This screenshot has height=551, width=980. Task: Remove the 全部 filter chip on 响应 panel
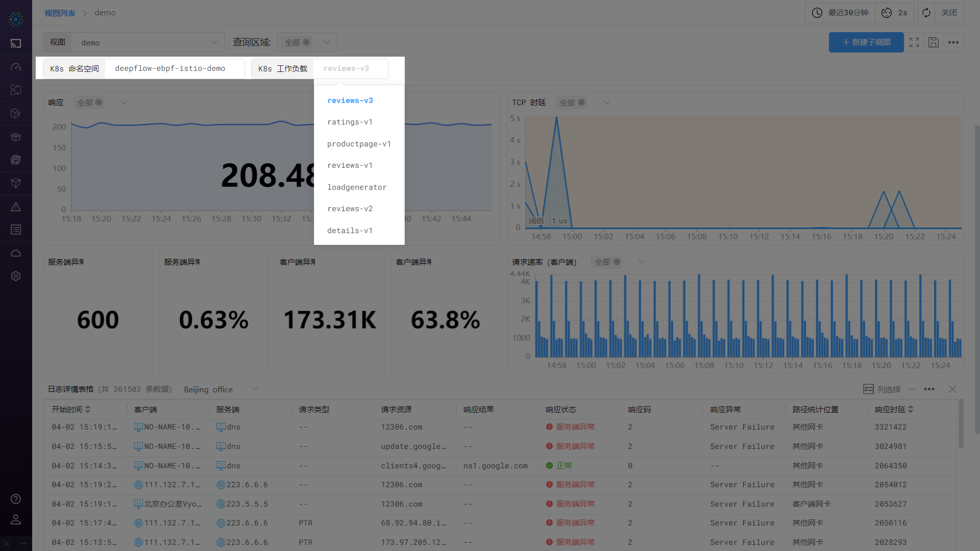point(99,102)
